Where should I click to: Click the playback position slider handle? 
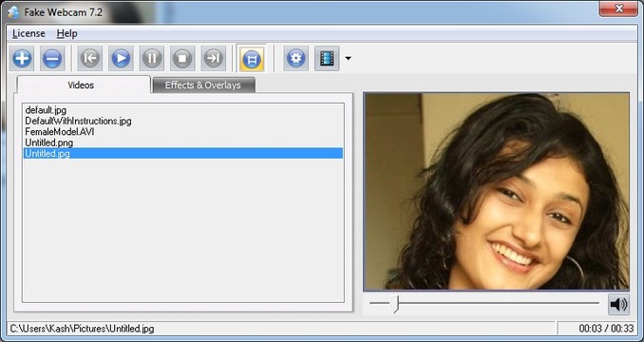pyautogui.click(x=395, y=304)
